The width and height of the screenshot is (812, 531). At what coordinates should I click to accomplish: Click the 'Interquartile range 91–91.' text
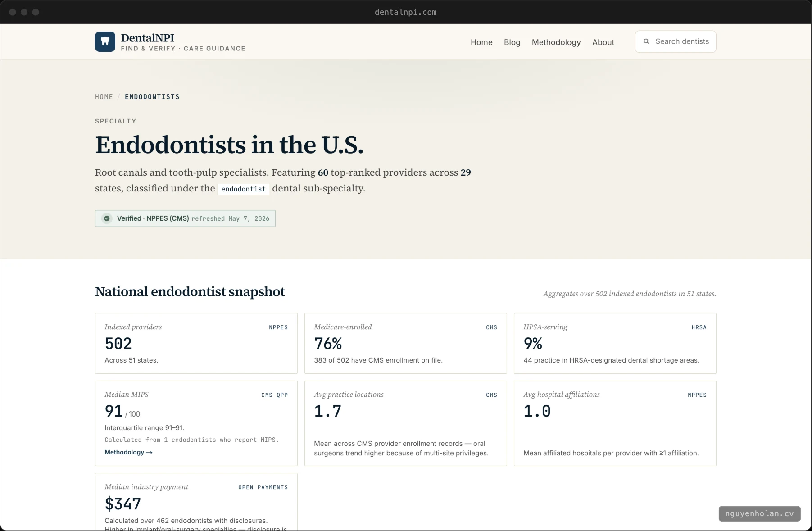145,428
